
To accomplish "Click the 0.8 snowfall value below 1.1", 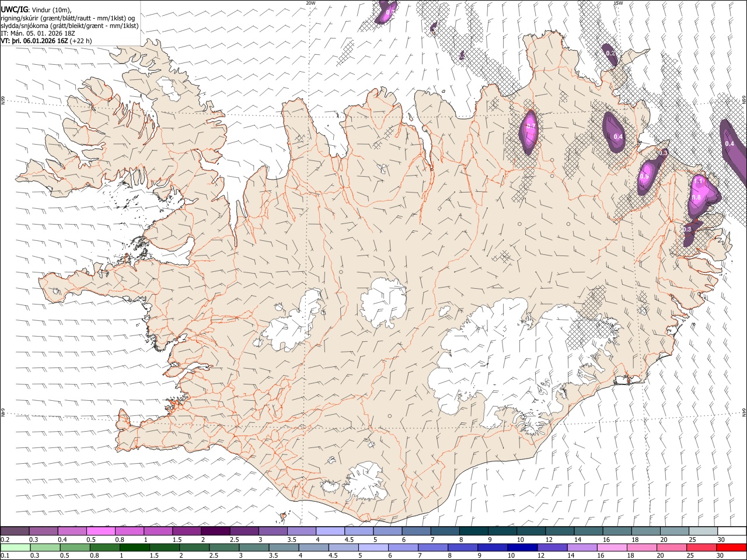I will [x=696, y=198].
